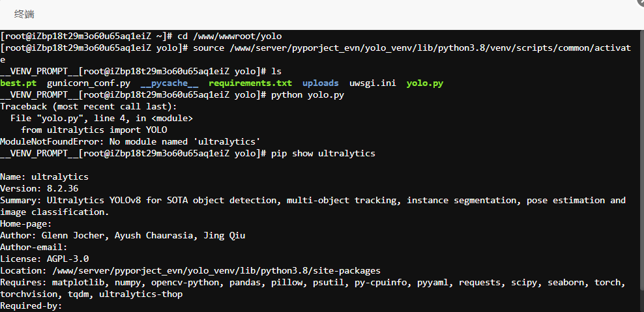
Task: Click the best.pt file name in ls output
Action: pos(18,83)
